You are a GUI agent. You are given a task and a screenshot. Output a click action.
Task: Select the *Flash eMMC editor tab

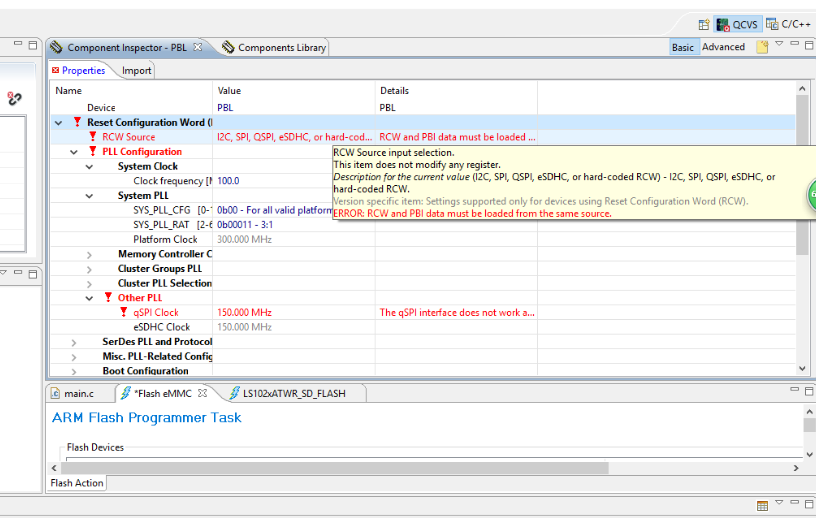click(x=157, y=393)
